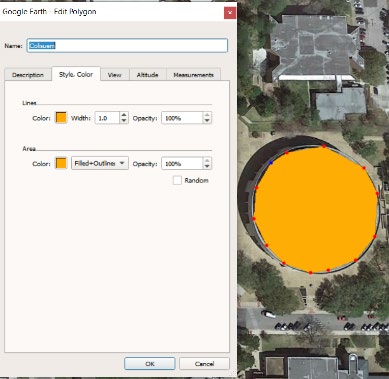The image size is (389, 379).
Task: Select the blue polygon vertex point
Action: (x=271, y=163)
